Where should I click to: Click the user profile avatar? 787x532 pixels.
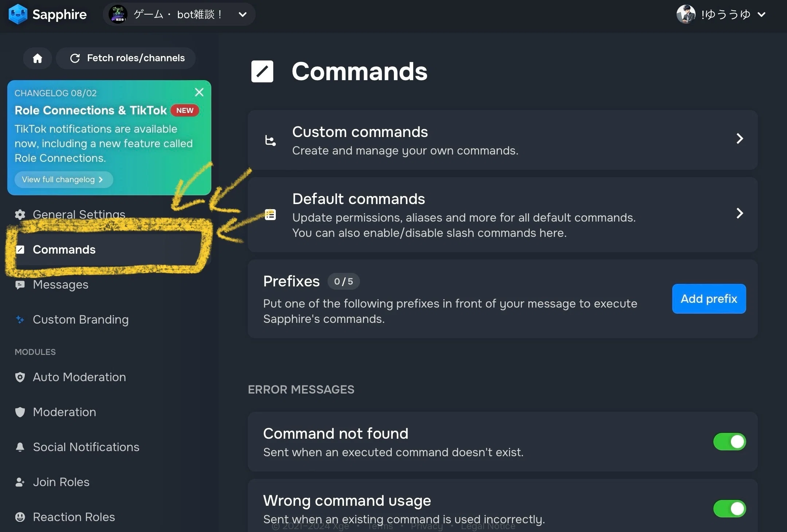pyautogui.click(x=686, y=15)
